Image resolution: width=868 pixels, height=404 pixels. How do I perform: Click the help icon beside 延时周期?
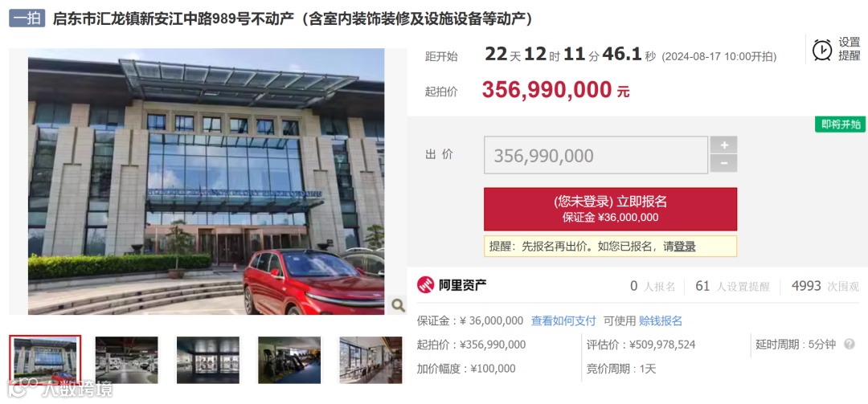coord(850,345)
